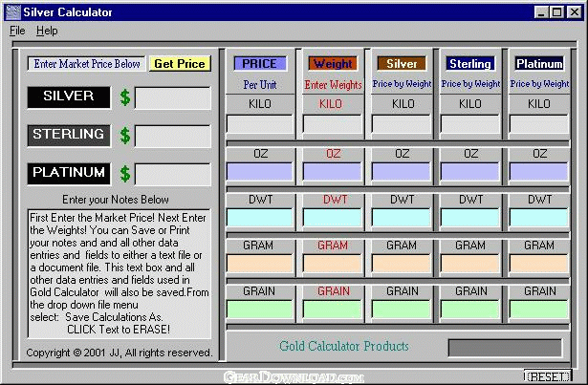The height and width of the screenshot is (385, 588).
Task: Click the OZ field under Sterling
Action: pos(469,172)
